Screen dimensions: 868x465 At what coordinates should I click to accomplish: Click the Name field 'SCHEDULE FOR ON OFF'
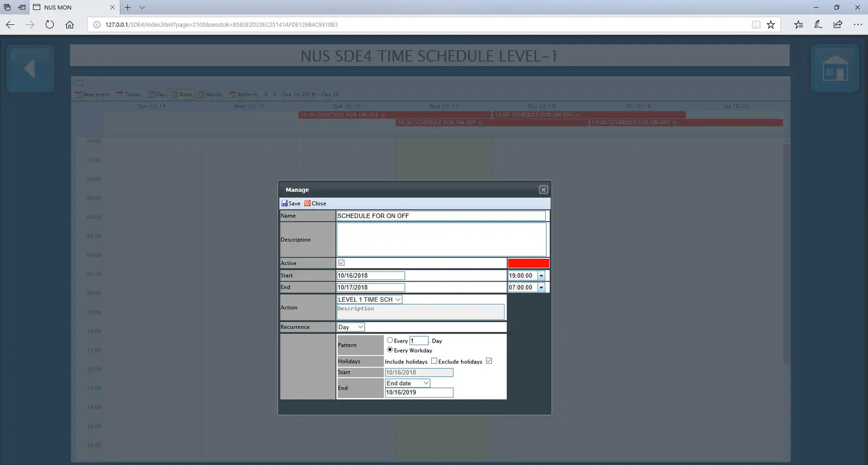click(x=441, y=216)
